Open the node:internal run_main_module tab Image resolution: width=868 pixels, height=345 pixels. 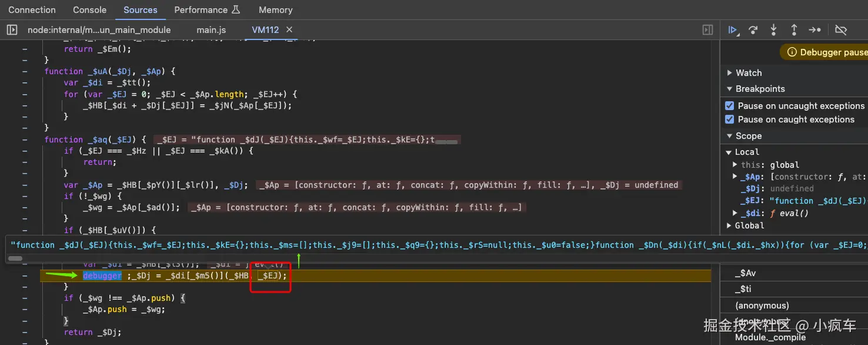(x=99, y=29)
